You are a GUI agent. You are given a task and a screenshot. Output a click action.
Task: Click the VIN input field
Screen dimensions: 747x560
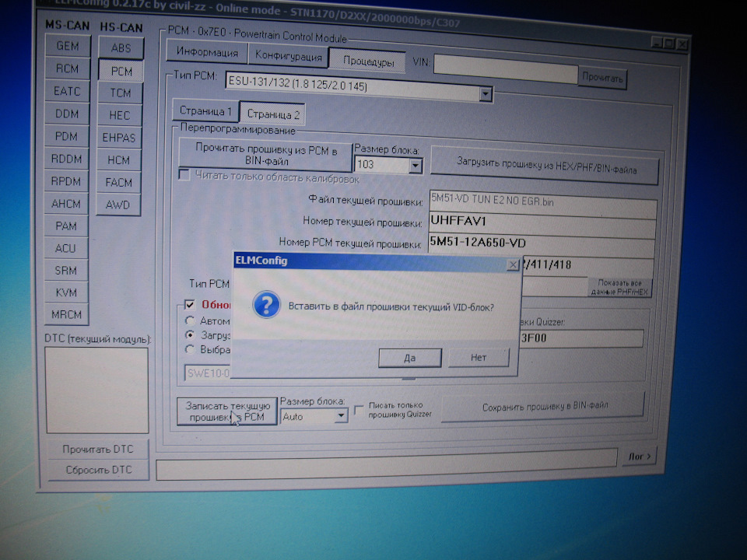coord(505,69)
